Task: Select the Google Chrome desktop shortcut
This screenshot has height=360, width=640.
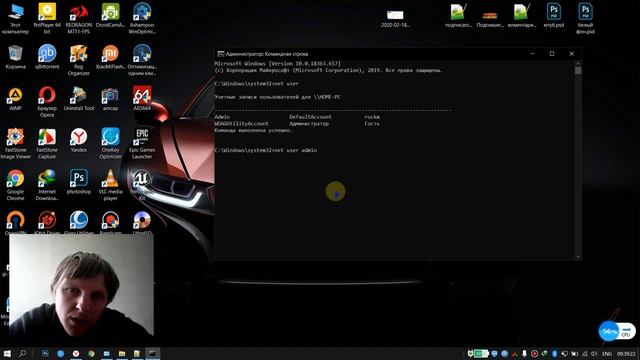Action: (x=16, y=185)
